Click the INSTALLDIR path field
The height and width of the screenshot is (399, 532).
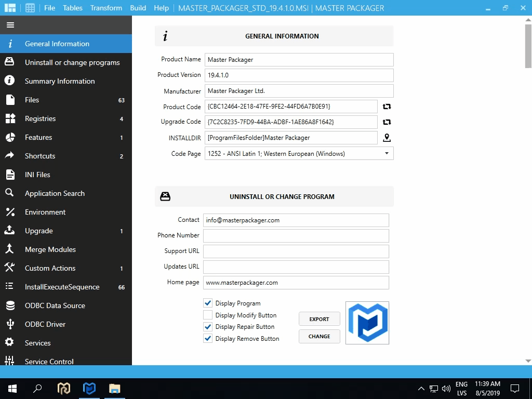pyautogui.click(x=291, y=138)
